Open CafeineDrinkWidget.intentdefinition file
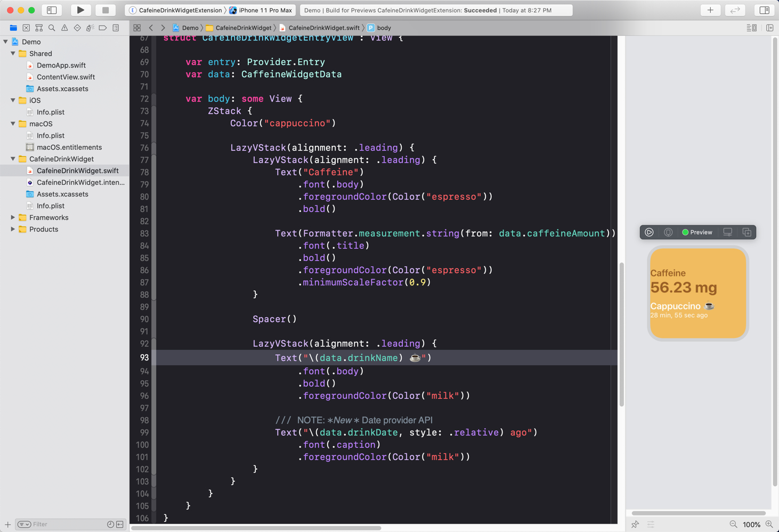This screenshot has width=779, height=532. [80, 182]
